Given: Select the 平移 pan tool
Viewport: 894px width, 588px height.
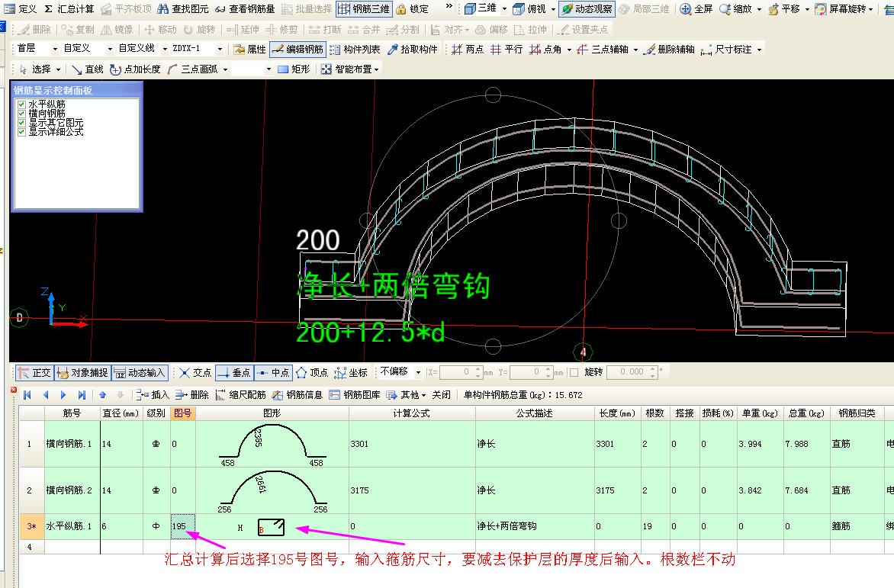Looking at the screenshot, I should [784, 8].
